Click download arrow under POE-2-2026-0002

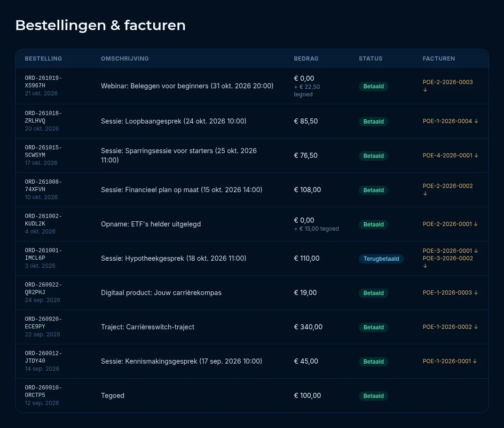425,194
